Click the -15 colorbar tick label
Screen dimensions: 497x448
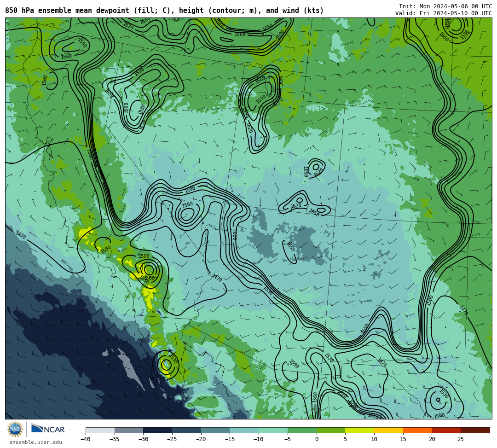point(230,439)
